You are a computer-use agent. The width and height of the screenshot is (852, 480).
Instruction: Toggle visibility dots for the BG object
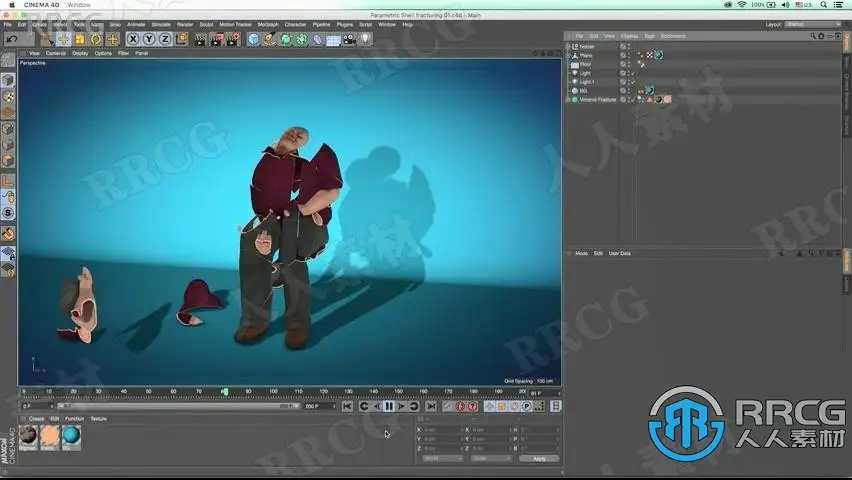[629, 91]
